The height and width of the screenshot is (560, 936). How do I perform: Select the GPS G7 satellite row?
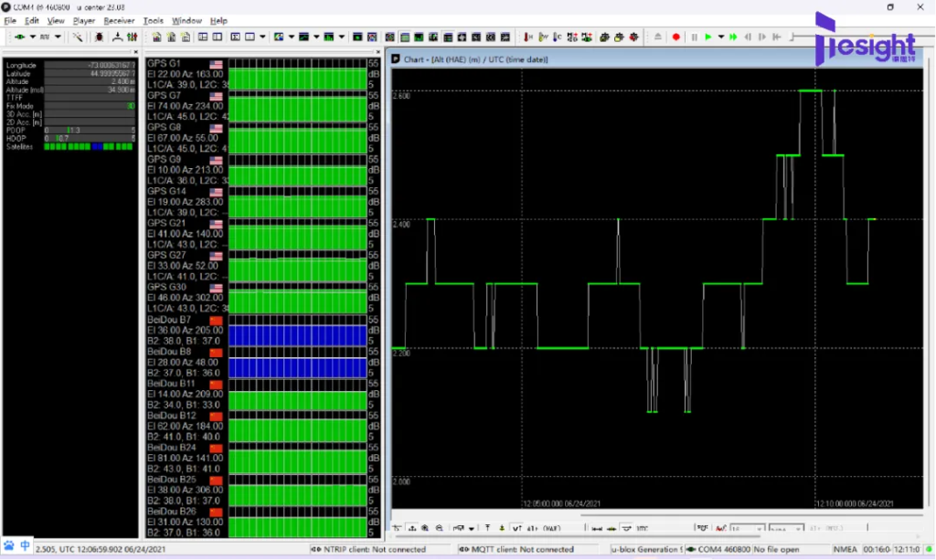click(x=263, y=106)
